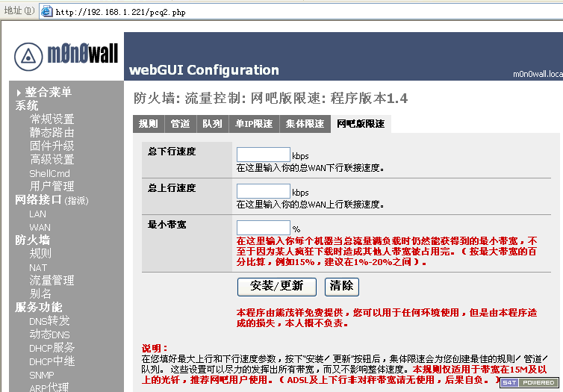
Task: Click the 说明： heading text
Action: click(x=155, y=348)
